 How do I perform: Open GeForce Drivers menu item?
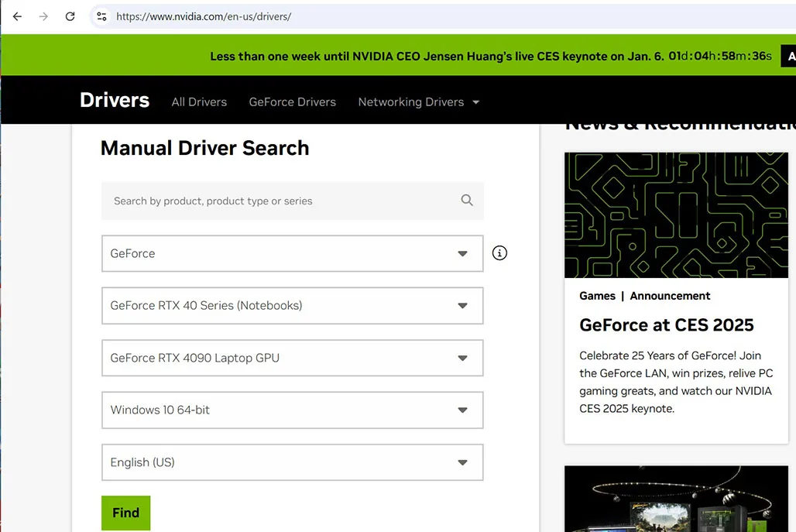pyautogui.click(x=293, y=102)
